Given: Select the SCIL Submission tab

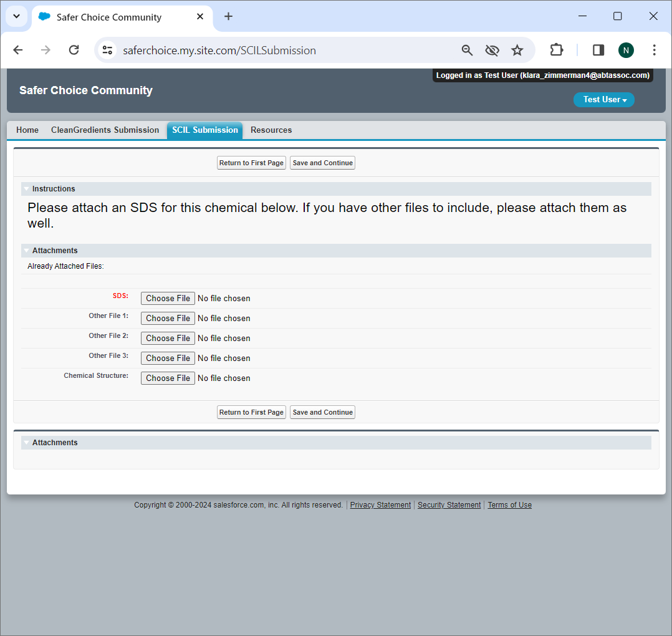Looking at the screenshot, I should pyautogui.click(x=205, y=130).
